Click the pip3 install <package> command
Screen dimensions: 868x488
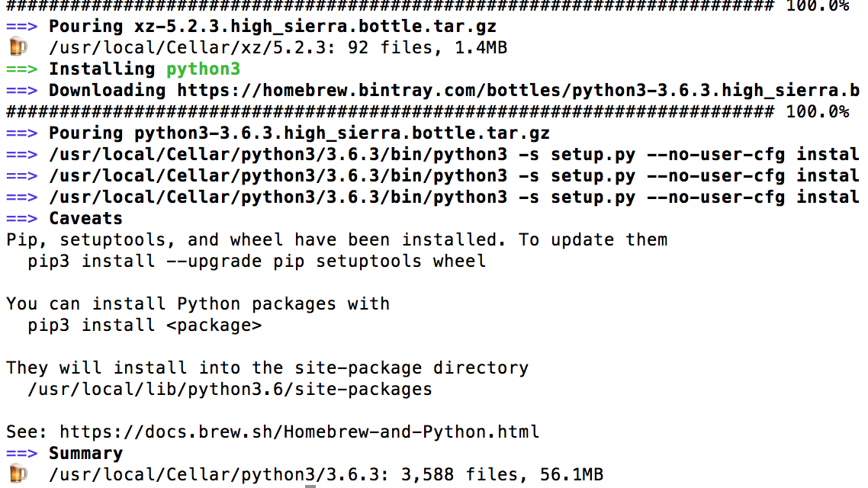point(145,326)
